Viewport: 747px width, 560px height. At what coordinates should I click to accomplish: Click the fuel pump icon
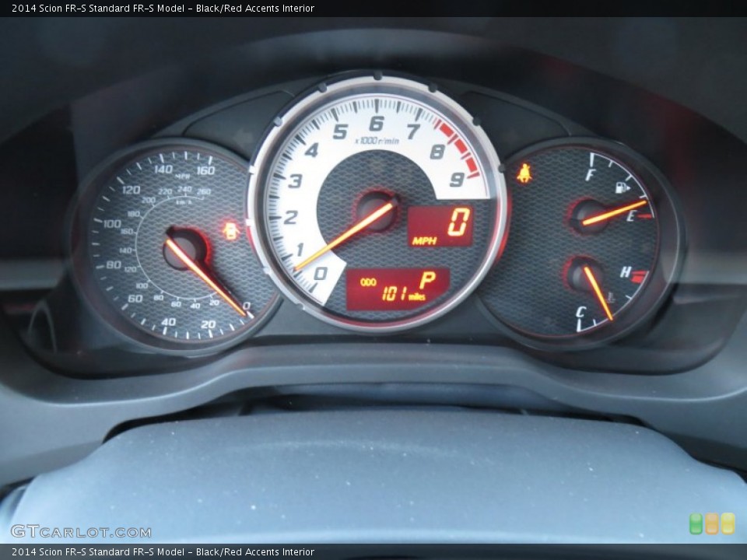click(x=622, y=187)
